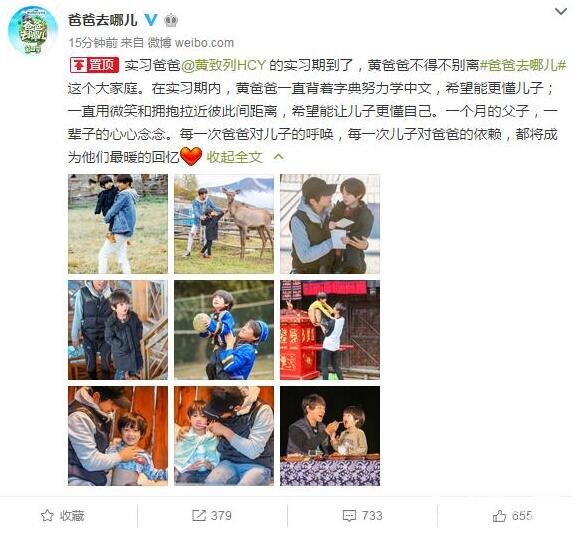
Task: Open comments via the 733 icon
Action: click(x=349, y=516)
